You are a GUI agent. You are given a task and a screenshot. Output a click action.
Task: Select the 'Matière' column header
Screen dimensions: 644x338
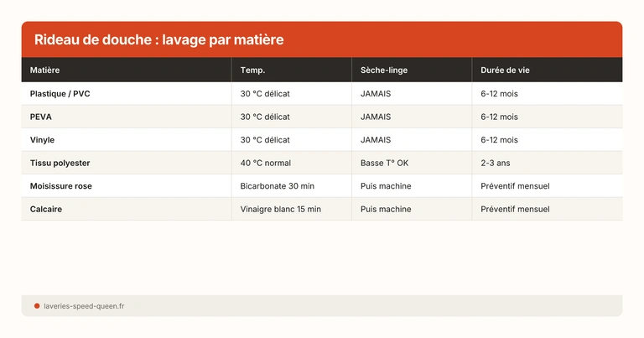click(44, 70)
